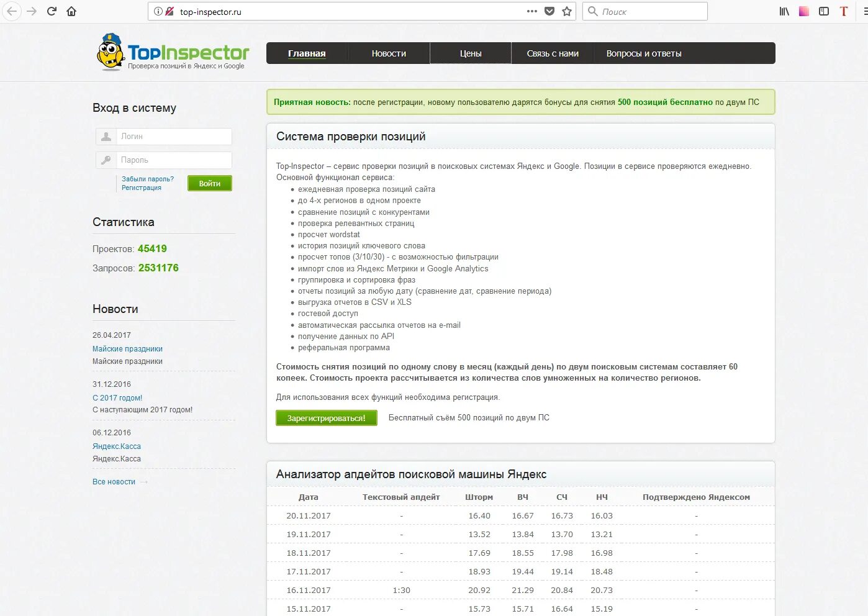Click the pink gradient extension icon

coord(804,11)
